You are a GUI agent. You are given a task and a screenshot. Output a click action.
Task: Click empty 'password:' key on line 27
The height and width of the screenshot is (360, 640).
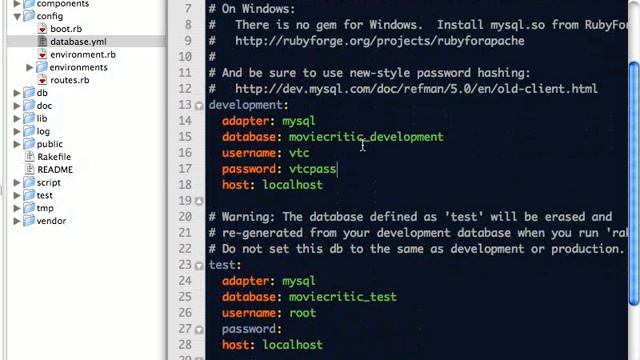click(252, 329)
